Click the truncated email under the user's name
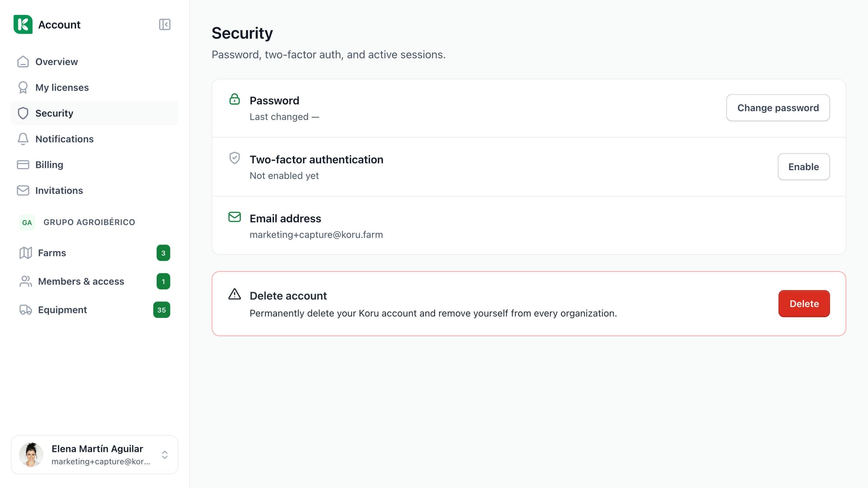 [x=101, y=462]
